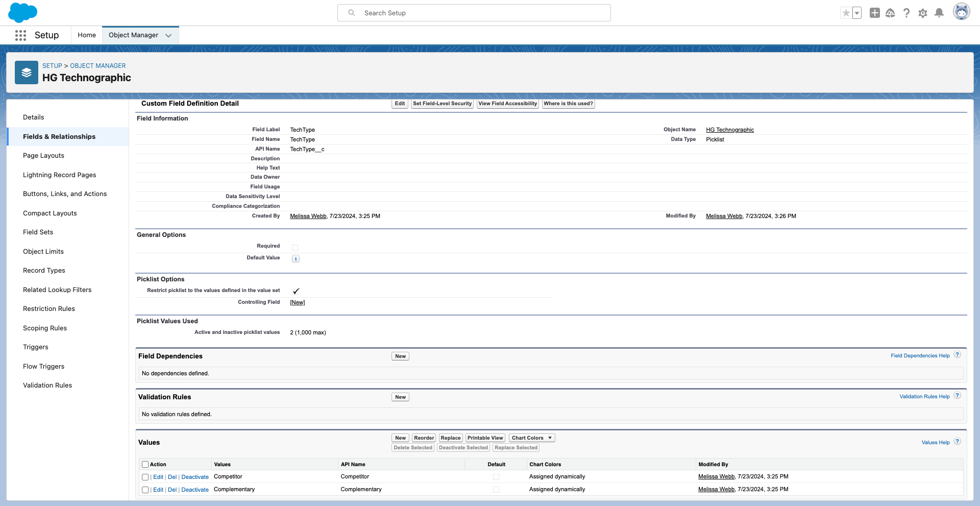Open the Help question mark icon
The image size is (980, 506).
(906, 13)
